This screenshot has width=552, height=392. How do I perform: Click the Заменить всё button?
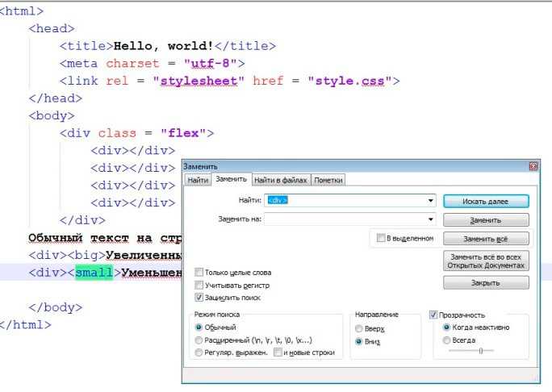point(486,239)
